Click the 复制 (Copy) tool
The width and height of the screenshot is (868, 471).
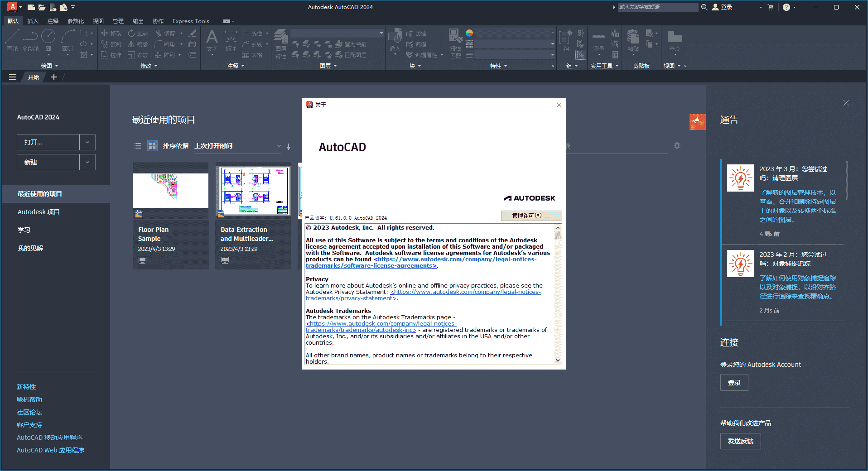pyautogui.click(x=116, y=44)
